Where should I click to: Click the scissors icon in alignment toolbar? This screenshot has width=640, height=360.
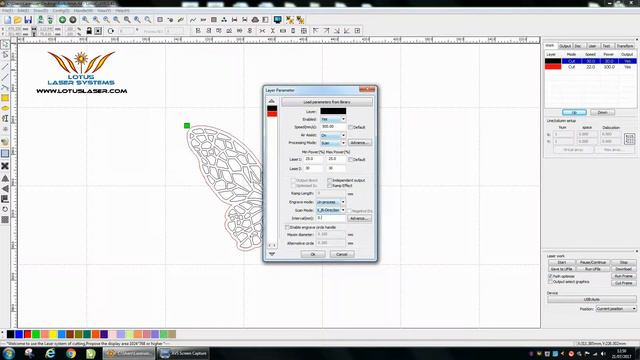coord(262,31)
